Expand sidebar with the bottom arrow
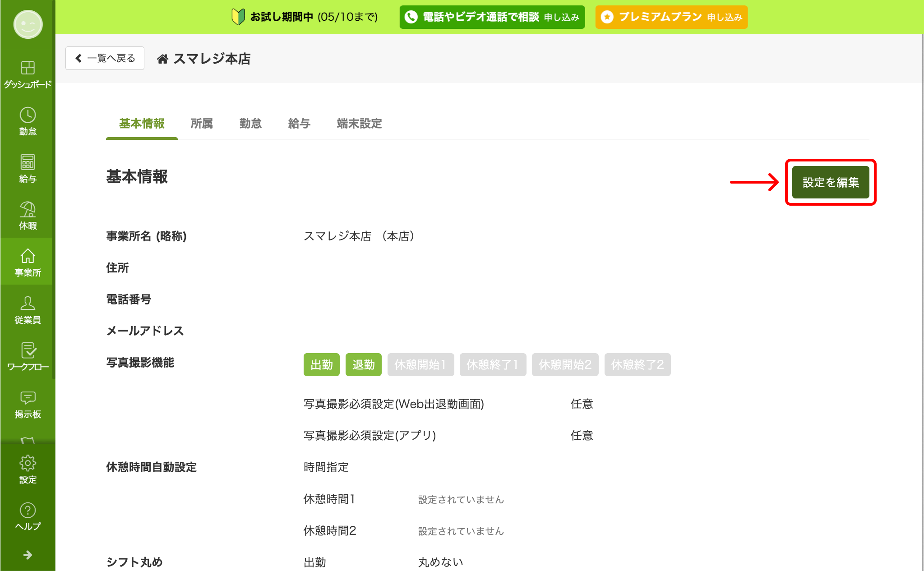 click(28, 555)
